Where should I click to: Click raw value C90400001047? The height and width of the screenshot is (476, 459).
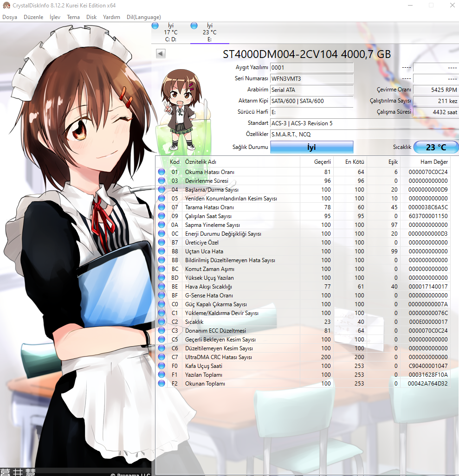428,366
